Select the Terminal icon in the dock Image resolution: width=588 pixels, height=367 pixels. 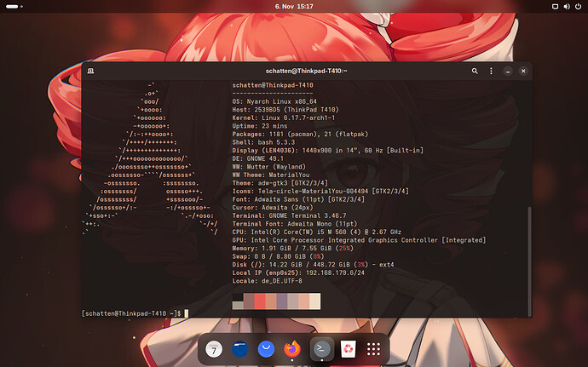321,348
